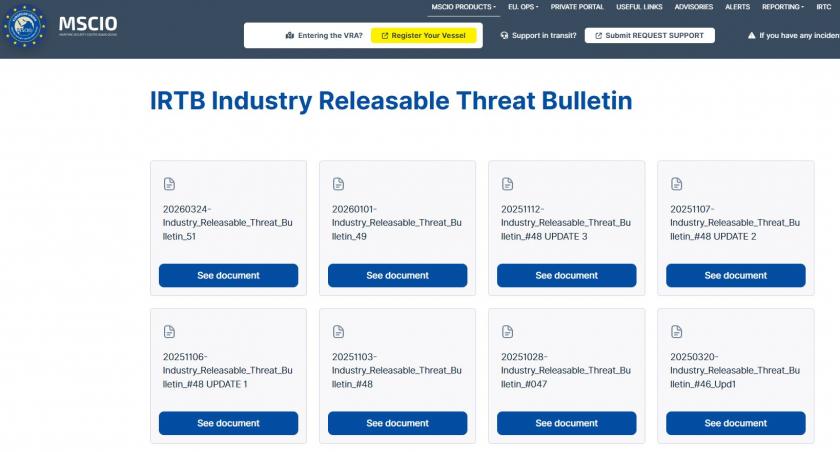See document for 20251028 Bulletin_#047
Image resolution: width=840 pixels, height=452 pixels.
coord(567,423)
